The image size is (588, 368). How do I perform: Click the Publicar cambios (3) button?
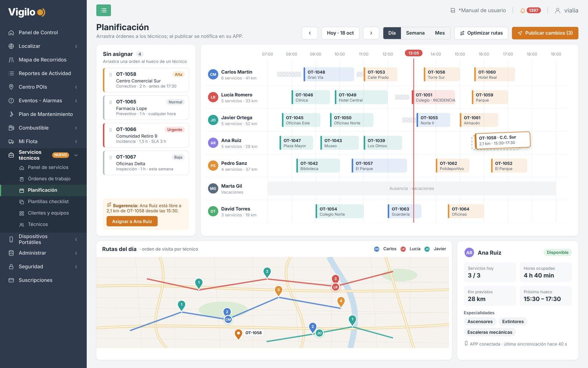click(x=545, y=33)
